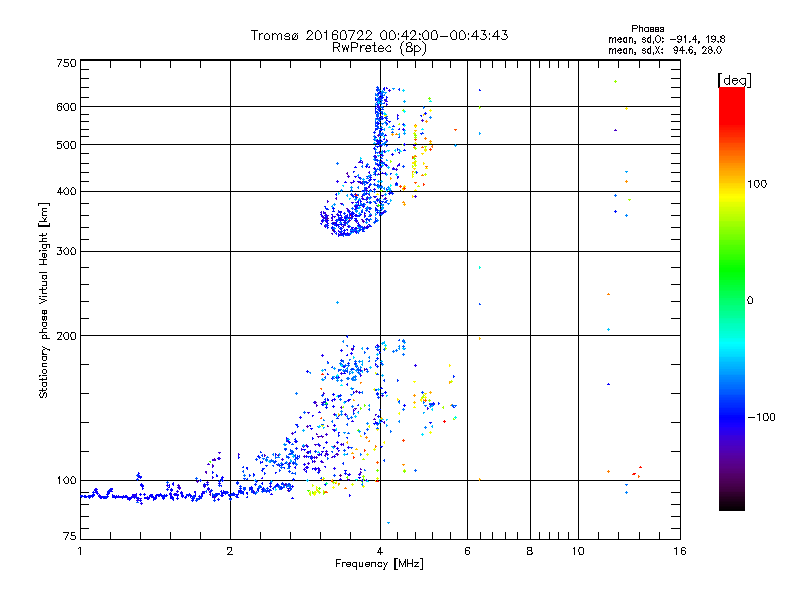Click the "400" y-axis tick label
800x600 pixels.
point(66,191)
